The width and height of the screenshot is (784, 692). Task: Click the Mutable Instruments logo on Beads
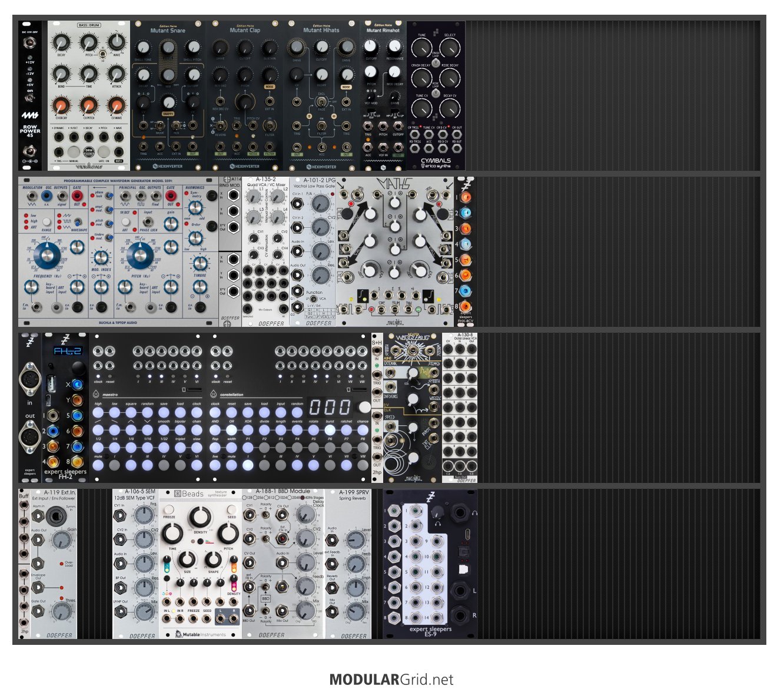coord(200,634)
